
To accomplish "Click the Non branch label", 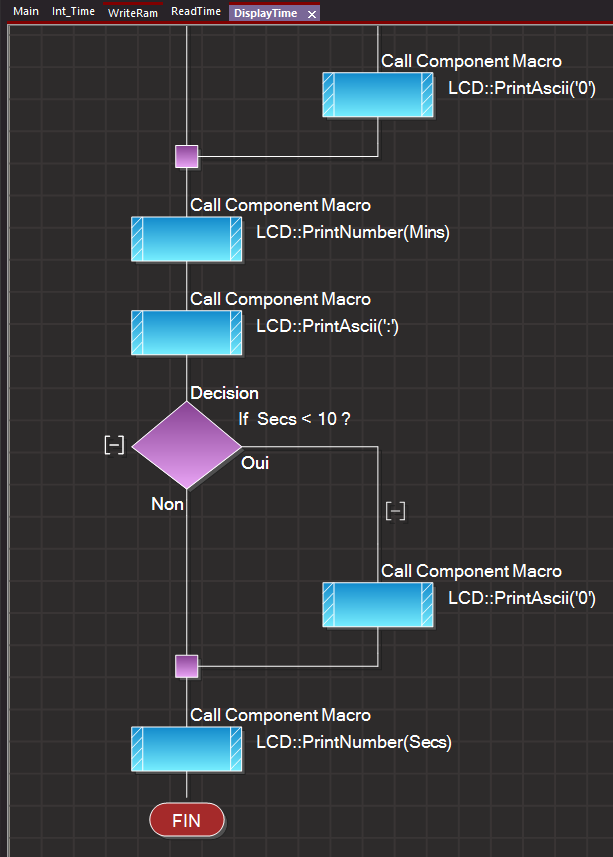I will [167, 504].
